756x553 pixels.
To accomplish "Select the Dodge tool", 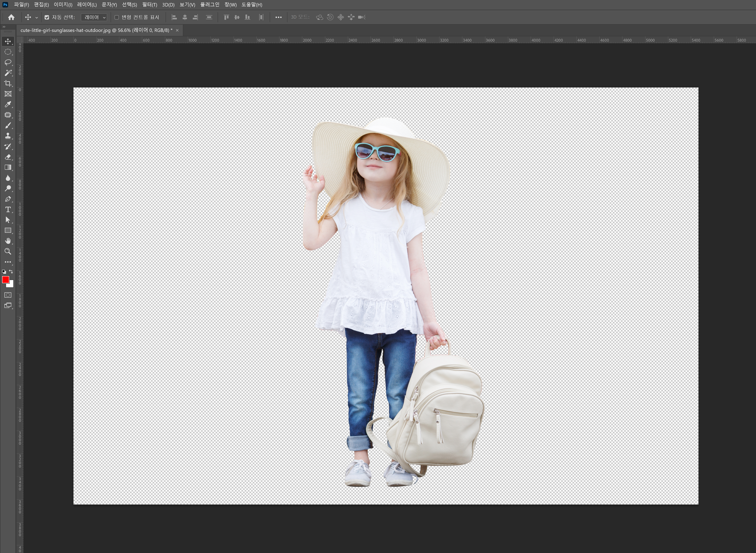I will click(x=8, y=189).
